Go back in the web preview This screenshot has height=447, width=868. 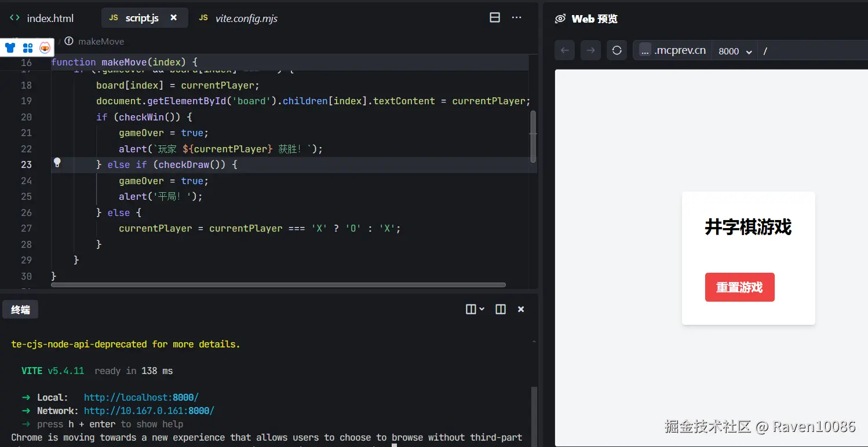click(565, 50)
